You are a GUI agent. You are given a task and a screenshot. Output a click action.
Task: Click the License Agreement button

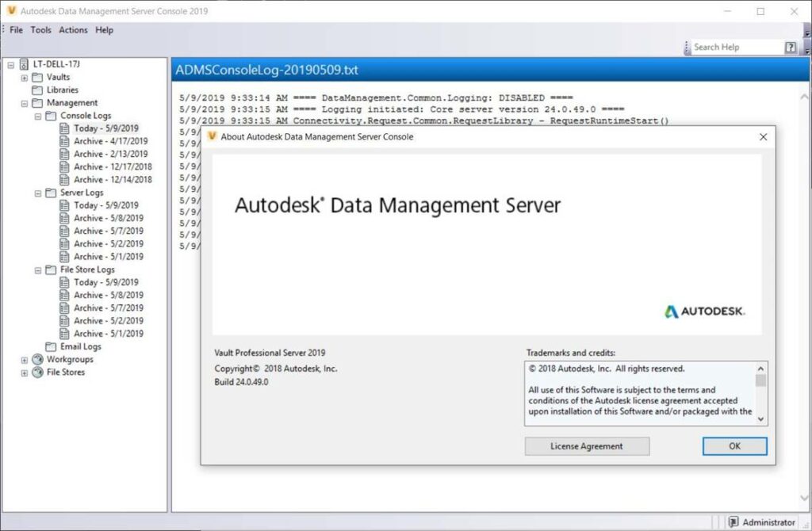587,446
